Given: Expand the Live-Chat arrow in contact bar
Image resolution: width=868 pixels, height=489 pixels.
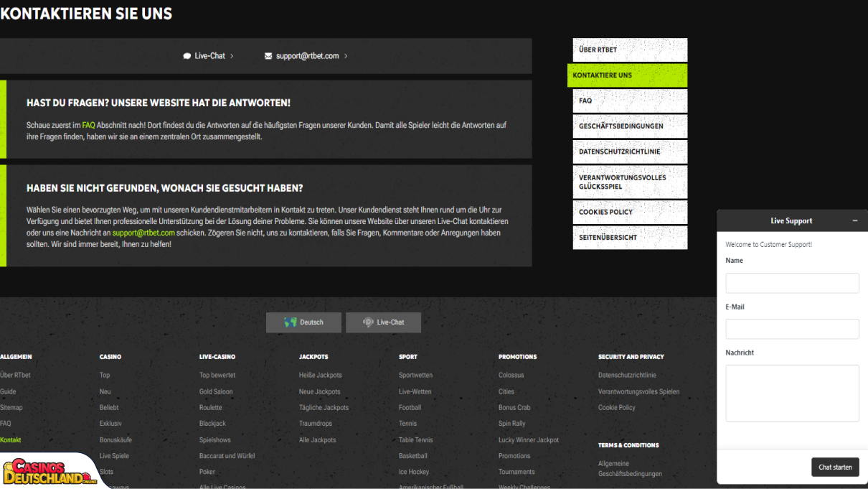Looking at the screenshot, I should coord(232,56).
